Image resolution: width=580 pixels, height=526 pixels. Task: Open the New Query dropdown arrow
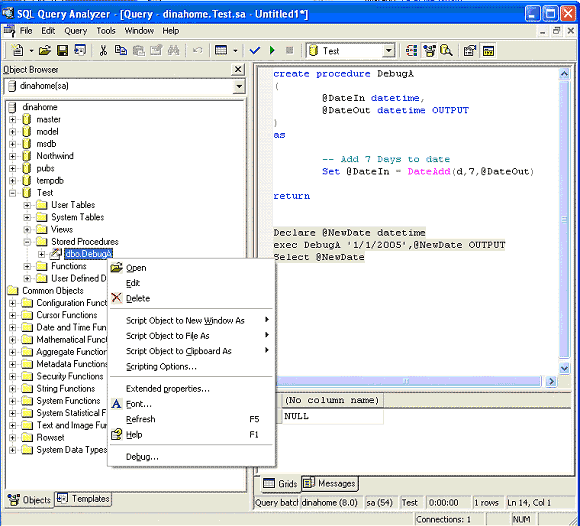point(31,51)
